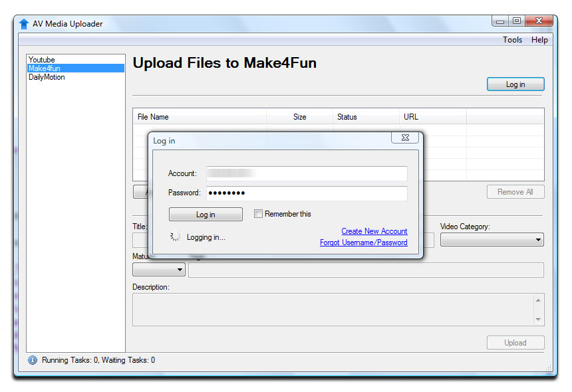Click Description scrollbar down arrow

(538, 319)
